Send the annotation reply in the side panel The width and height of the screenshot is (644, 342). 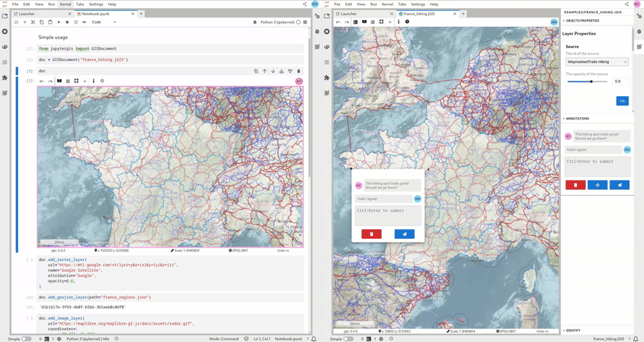(x=619, y=185)
